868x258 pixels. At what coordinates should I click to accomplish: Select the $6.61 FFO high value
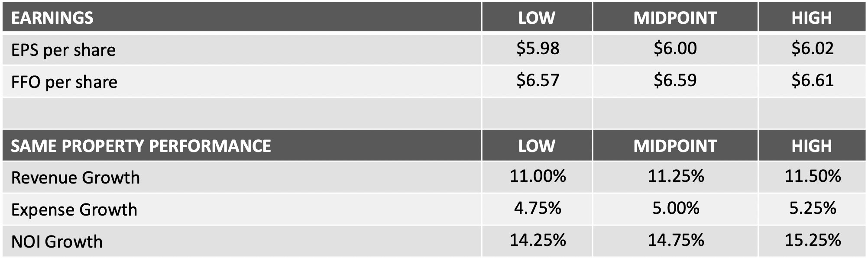812,80
